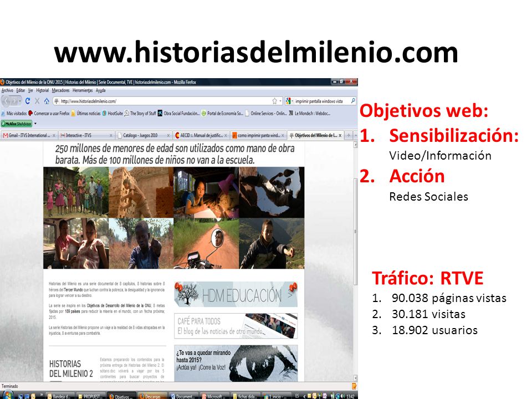Screen dimensions: 532x399
Task: Open the Portal de Economía bookmark
Action: [x=222, y=113]
